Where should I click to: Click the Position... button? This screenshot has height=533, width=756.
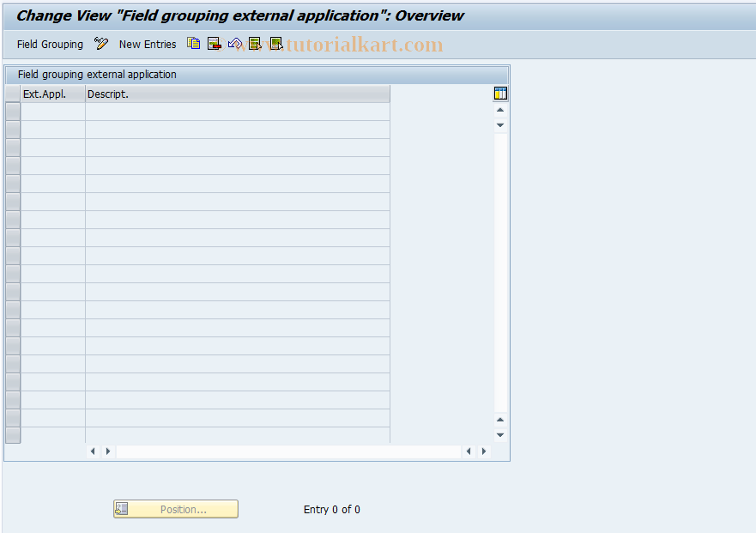coord(176,509)
